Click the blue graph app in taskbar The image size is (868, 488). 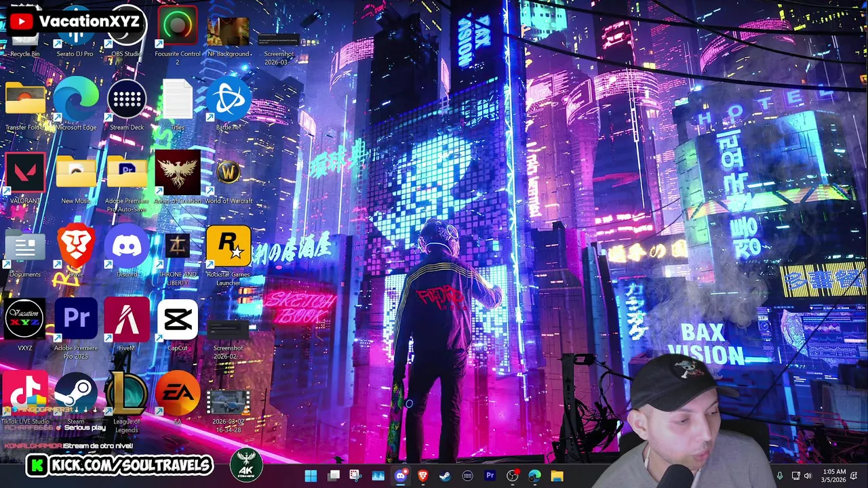pos(378,476)
